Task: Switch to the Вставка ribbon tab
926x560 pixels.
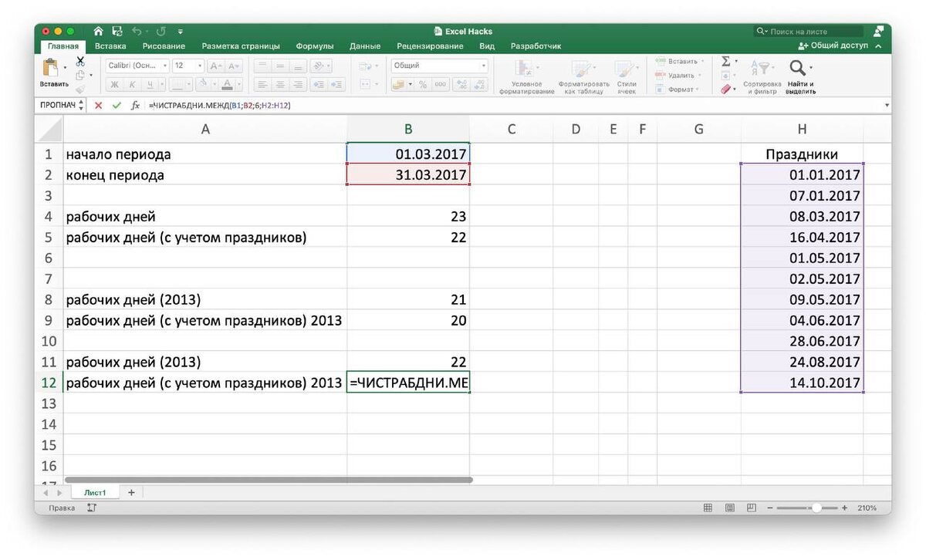Action: pyautogui.click(x=110, y=46)
